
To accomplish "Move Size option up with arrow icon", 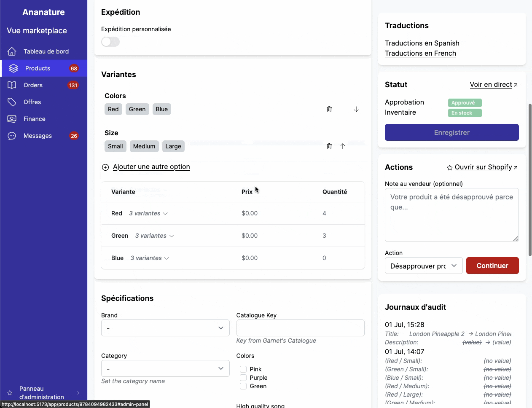I will (343, 146).
